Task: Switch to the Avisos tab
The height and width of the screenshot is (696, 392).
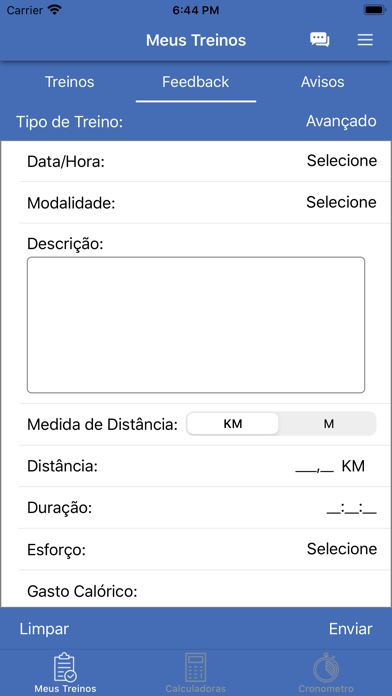Action: click(x=323, y=82)
